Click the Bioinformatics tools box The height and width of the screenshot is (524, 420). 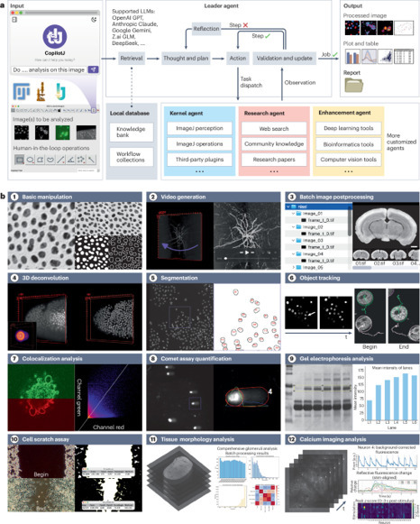[349, 144]
